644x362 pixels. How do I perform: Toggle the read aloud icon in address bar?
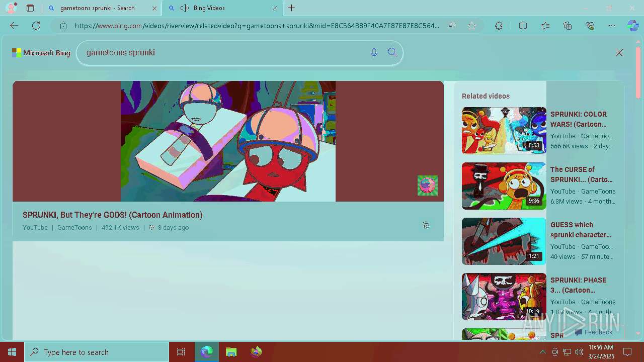tap(452, 26)
